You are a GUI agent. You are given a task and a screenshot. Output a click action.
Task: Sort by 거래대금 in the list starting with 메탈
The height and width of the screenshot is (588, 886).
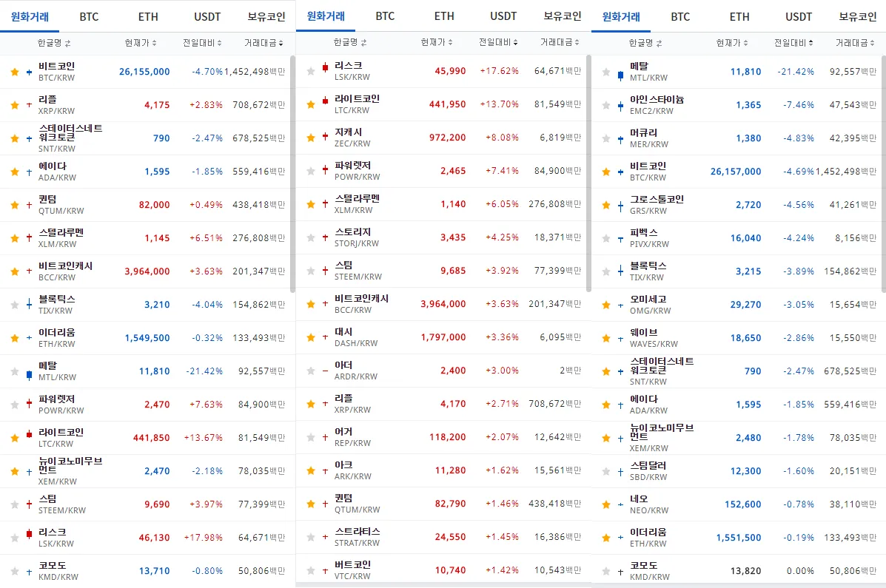coord(855,43)
